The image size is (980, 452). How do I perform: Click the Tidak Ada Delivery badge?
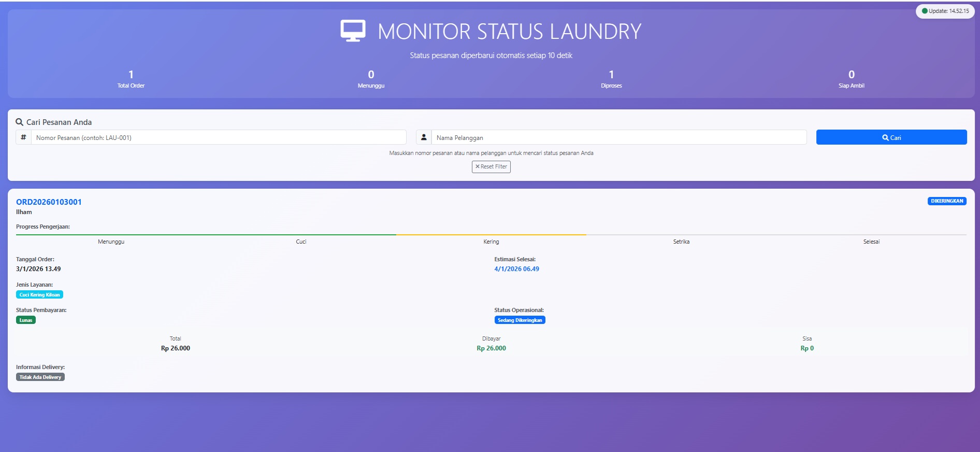tap(40, 377)
